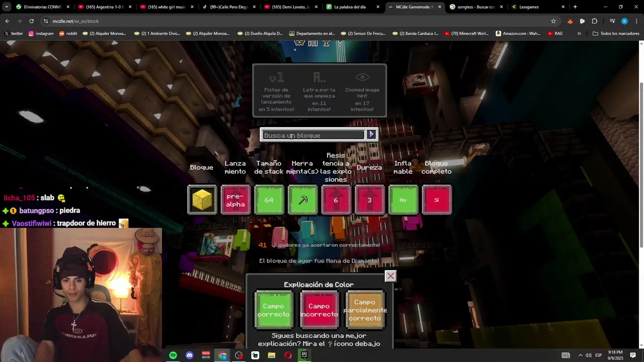Viewport: 644px width, 362px height.
Task: Click the orange Campo parcialmente correcto swatch
Action: tap(365, 310)
